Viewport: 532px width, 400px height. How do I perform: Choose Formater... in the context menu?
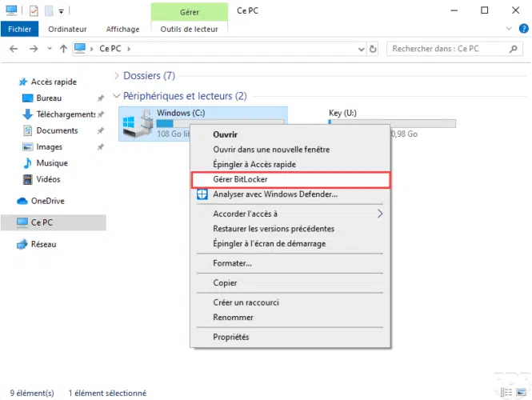233,263
